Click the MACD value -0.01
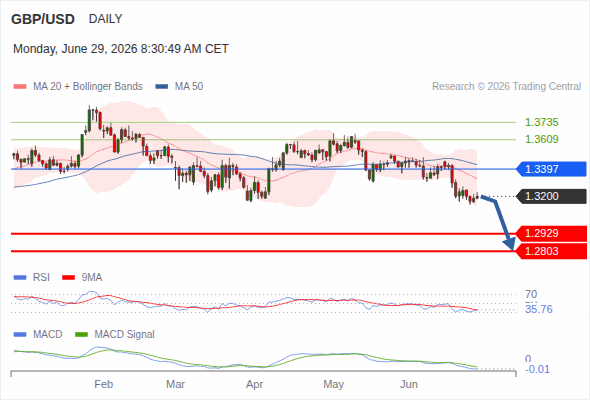This screenshot has height=400, width=590. click(537, 370)
